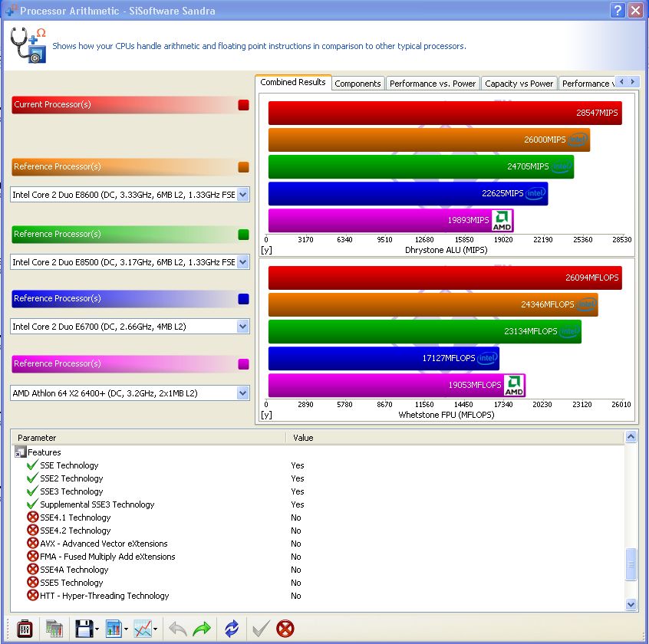This screenshot has width=649, height=644.
Task: Switch to the Components tab
Action: coord(357,83)
